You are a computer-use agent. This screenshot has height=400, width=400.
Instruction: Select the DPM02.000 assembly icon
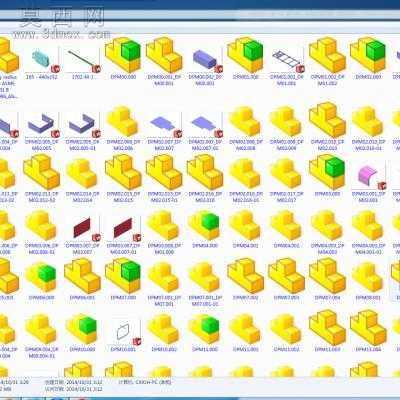pos(368,55)
